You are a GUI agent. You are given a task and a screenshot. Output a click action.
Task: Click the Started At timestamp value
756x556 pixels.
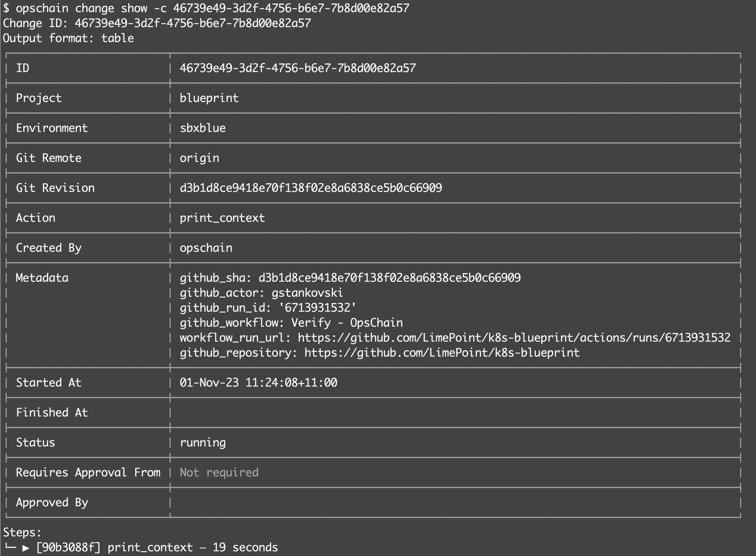point(258,383)
